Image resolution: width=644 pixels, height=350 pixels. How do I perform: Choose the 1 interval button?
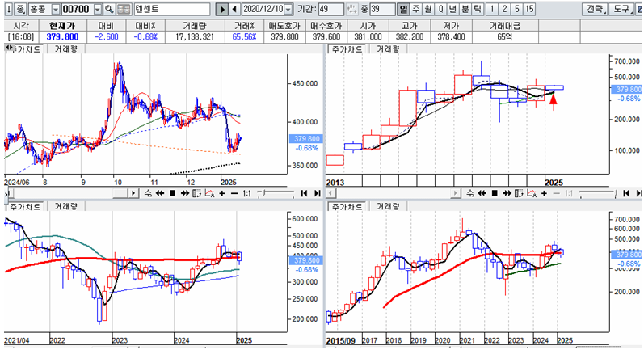(491, 9)
